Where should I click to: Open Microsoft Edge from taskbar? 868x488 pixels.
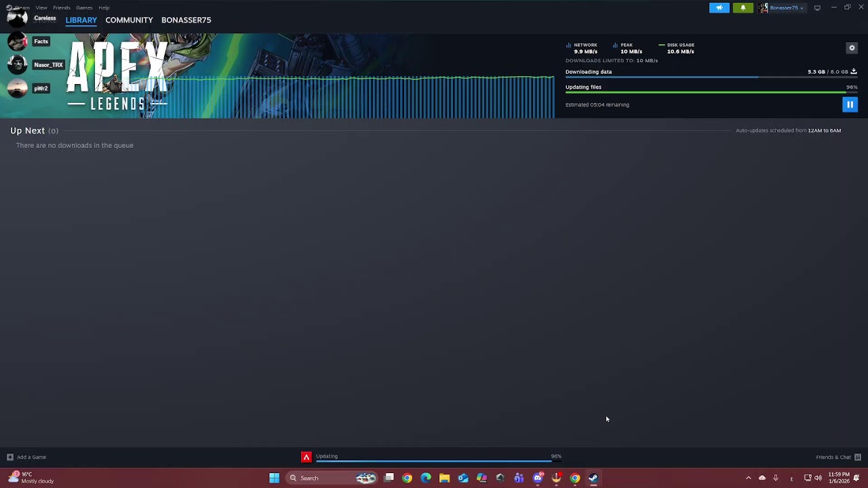[426, 478]
